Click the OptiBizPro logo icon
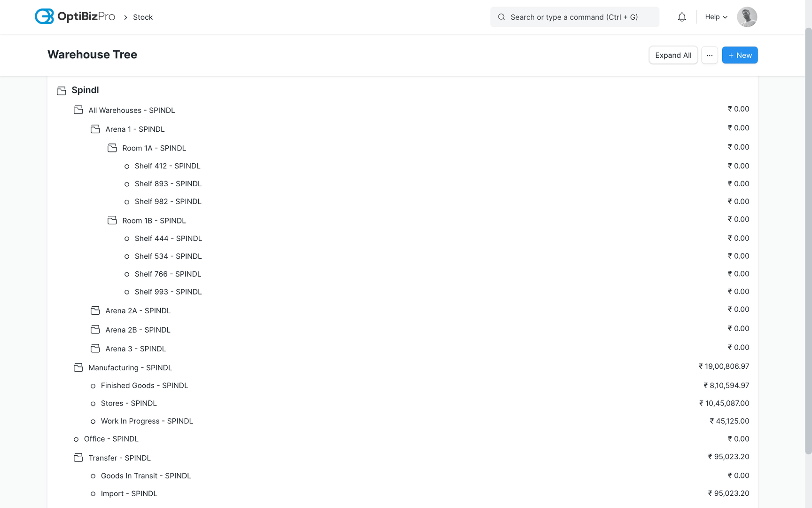 (x=44, y=16)
